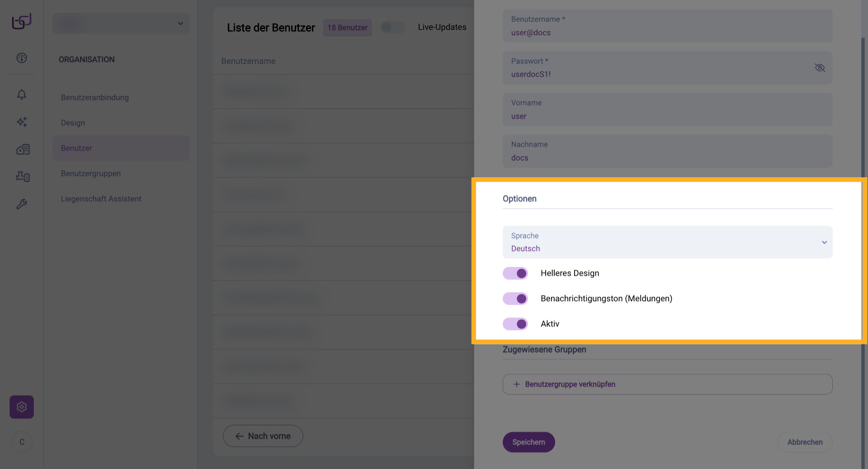Viewport: 868px width, 469px height.
Task: Select Benutzergruppen in the menu
Action: 91,174
